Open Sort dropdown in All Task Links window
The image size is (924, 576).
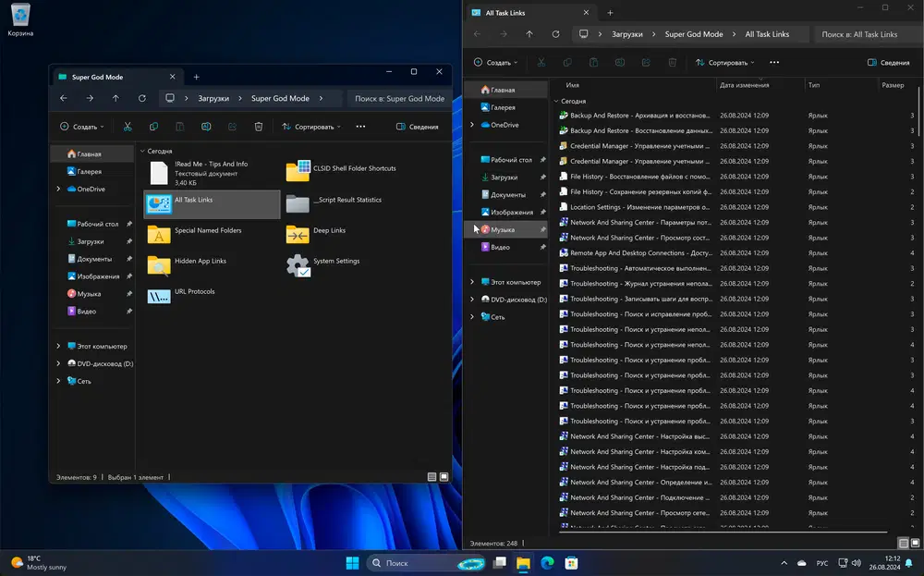(725, 62)
